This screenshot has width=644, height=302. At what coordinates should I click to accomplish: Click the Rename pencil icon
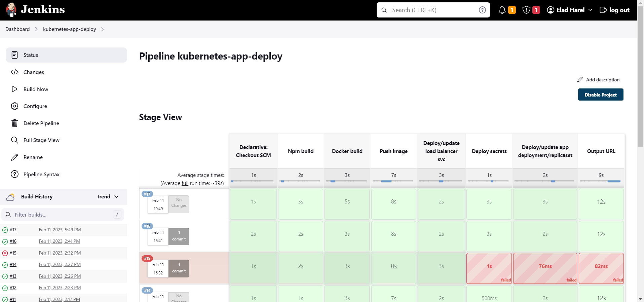(14, 157)
